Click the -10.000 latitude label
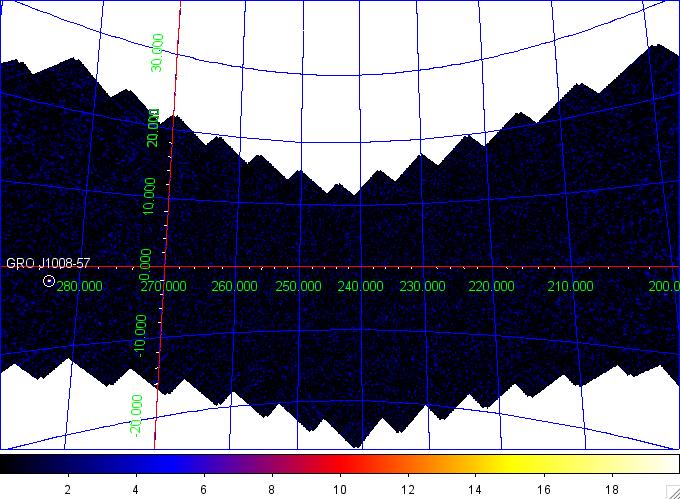The image size is (680, 499). coord(141,336)
